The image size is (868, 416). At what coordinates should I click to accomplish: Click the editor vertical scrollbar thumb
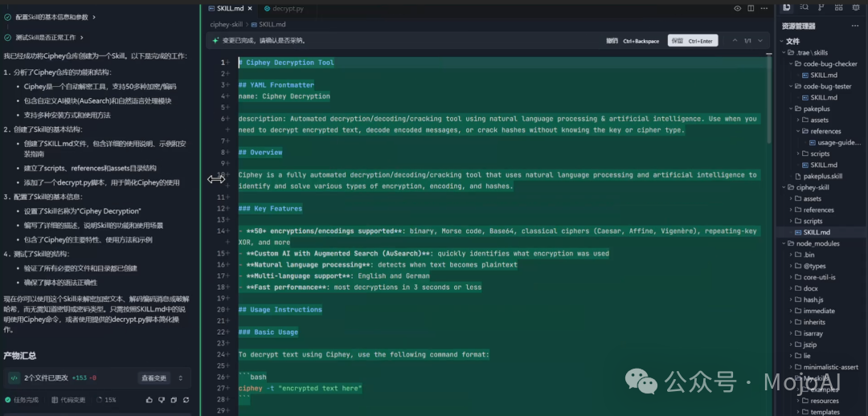[769, 100]
